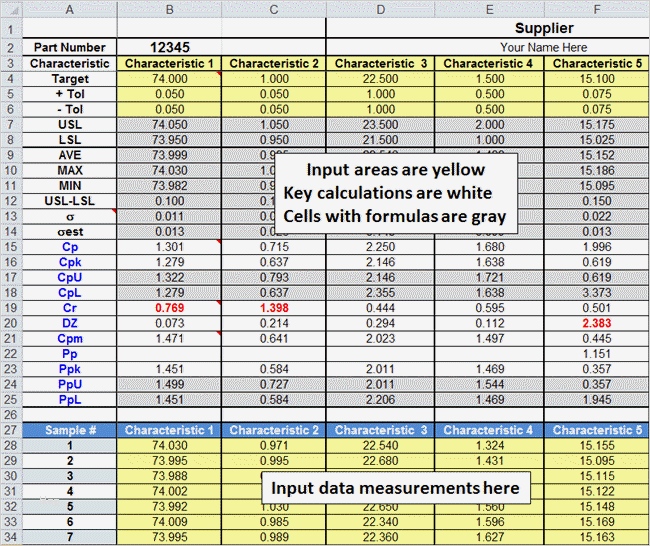Image resolution: width=650 pixels, height=546 pixels.
Task: Click the blue Cp label
Action: (x=70, y=247)
